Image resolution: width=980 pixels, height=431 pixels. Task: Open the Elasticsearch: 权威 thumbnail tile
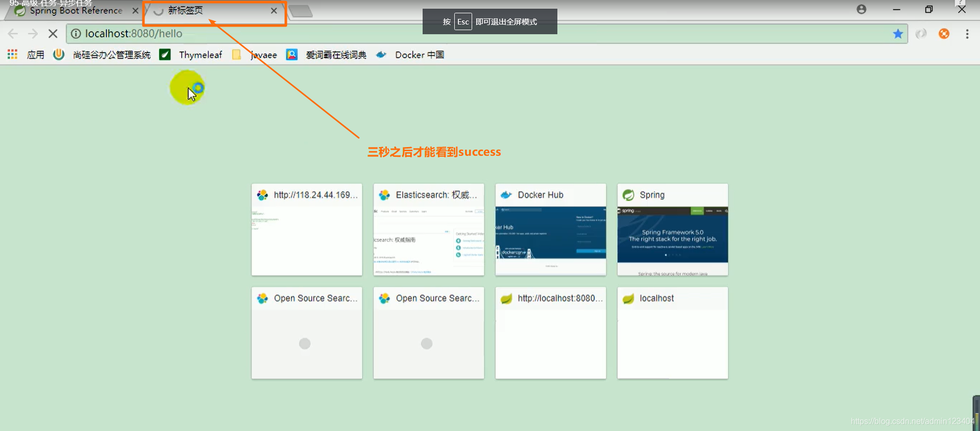click(x=429, y=230)
